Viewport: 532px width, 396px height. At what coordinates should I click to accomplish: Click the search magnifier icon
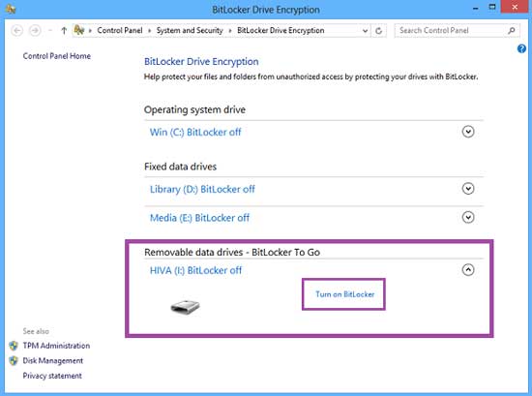512,31
